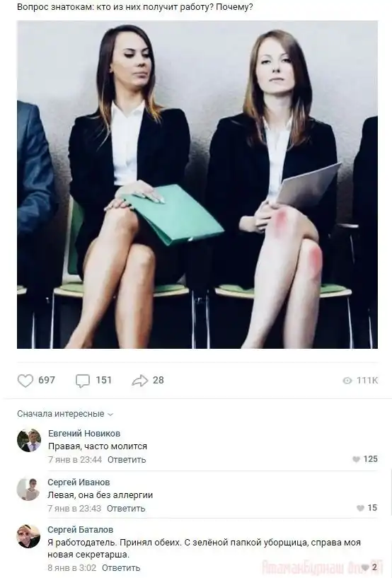Open Сергей Иванов's profile name link

click(79, 482)
